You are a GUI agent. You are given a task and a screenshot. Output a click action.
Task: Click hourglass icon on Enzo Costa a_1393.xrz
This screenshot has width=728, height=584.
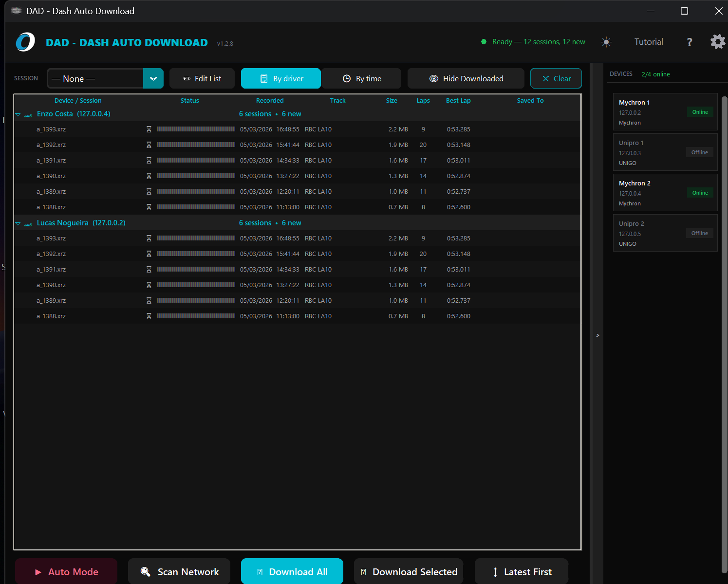tap(149, 129)
